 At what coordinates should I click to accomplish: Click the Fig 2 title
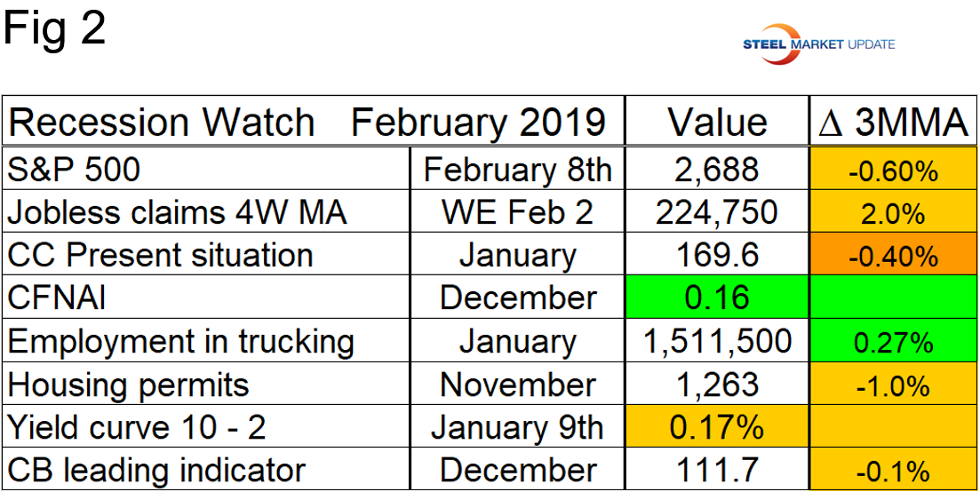coord(54,28)
